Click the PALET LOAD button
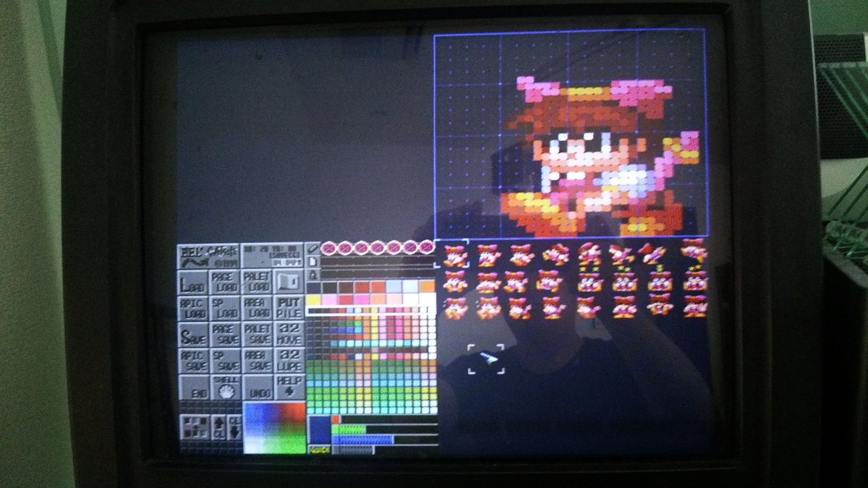The height and width of the screenshot is (488, 868). click(257, 283)
